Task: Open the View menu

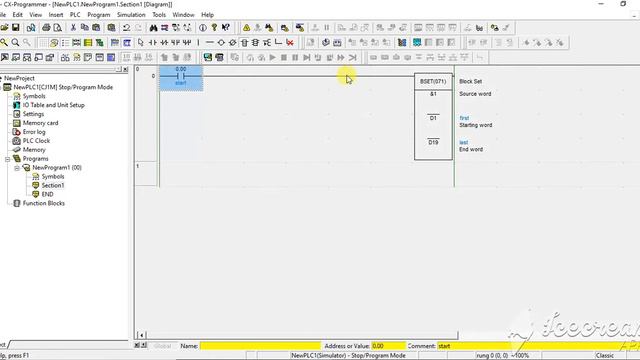Action: (36, 15)
